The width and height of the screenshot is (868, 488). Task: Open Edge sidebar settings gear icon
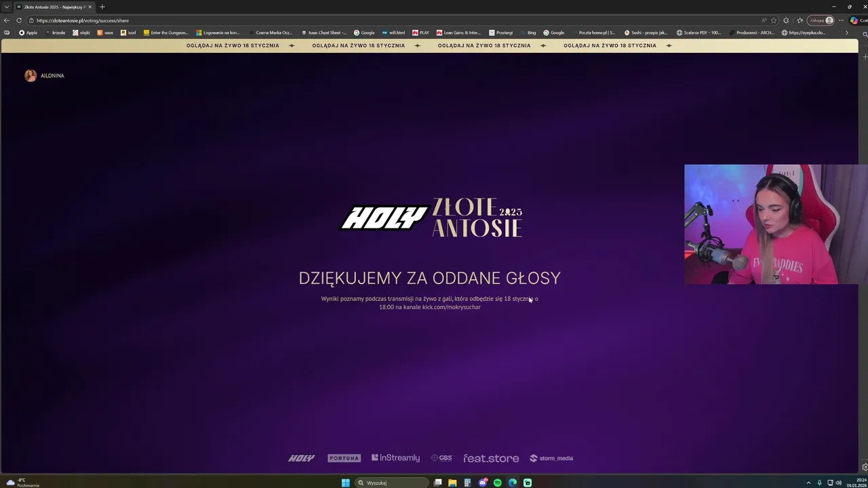864,467
